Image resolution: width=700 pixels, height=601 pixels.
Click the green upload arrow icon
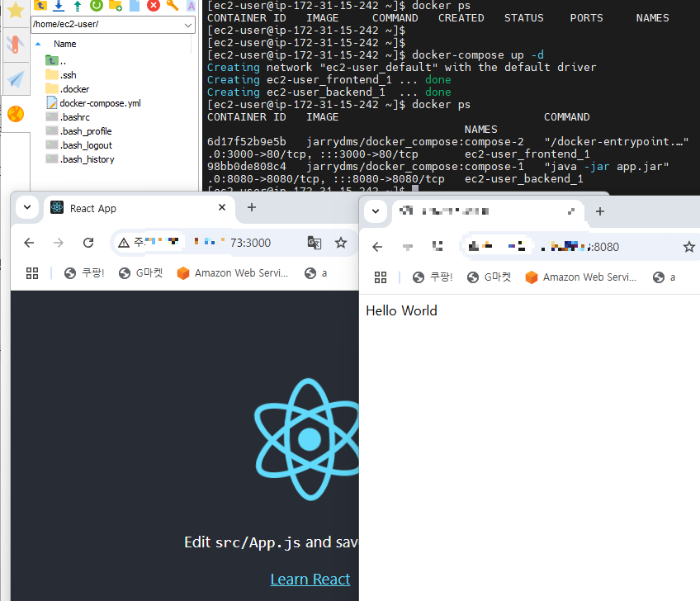pyautogui.click(x=78, y=5)
